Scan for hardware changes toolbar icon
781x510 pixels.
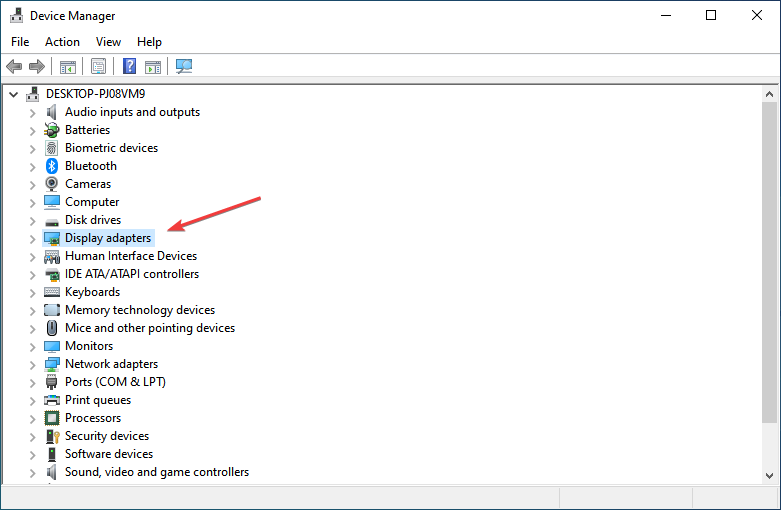click(x=184, y=66)
